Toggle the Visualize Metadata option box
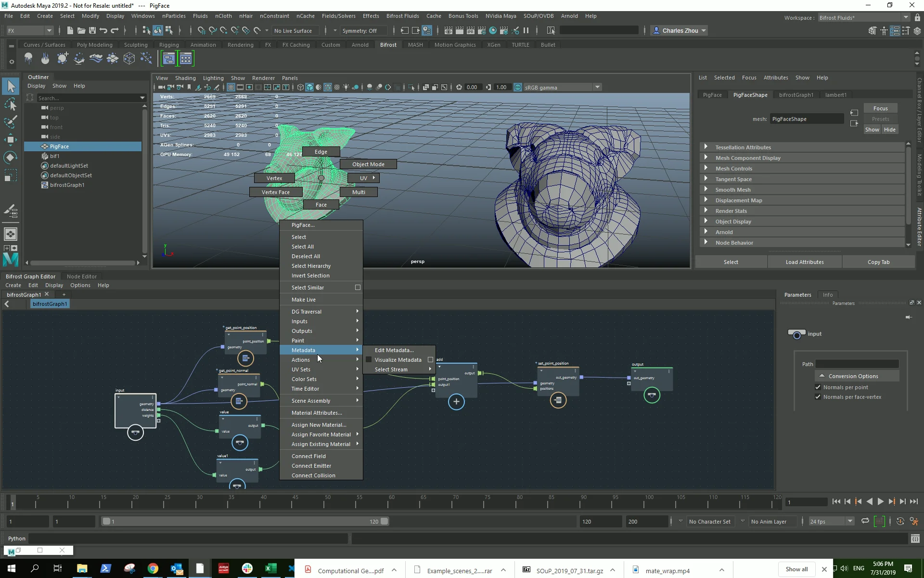The image size is (924, 578). [430, 360]
